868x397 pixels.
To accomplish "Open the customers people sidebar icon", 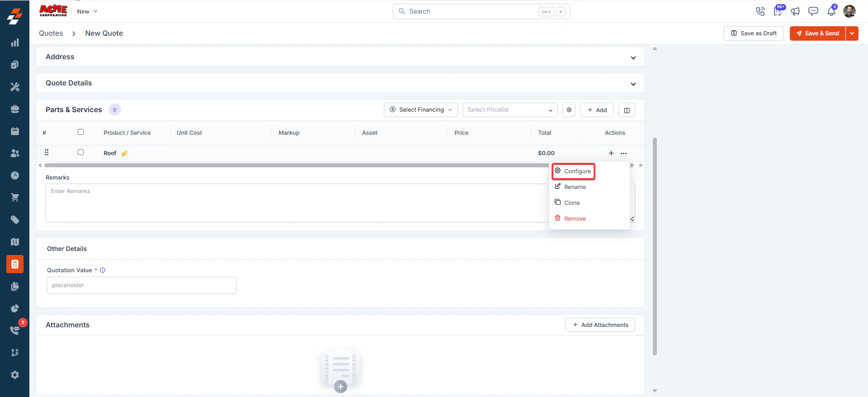I will click(15, 153).
